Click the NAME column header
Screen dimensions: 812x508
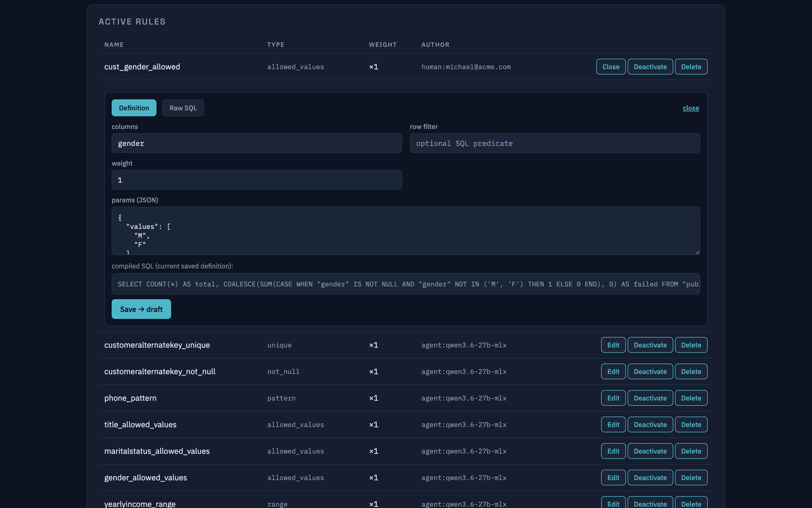click(114, 45)
